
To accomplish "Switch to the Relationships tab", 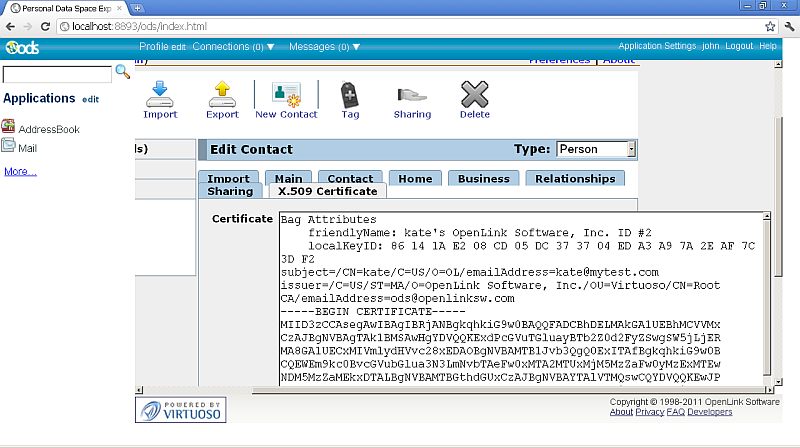I will coord(575,178).
